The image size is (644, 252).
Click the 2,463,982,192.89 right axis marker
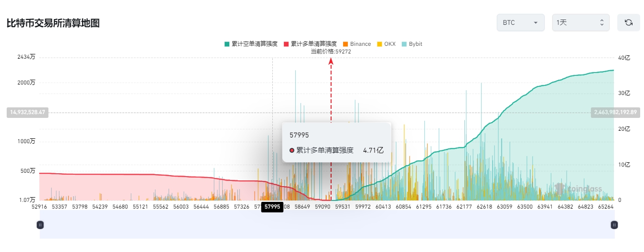click(x=615, y=113)
